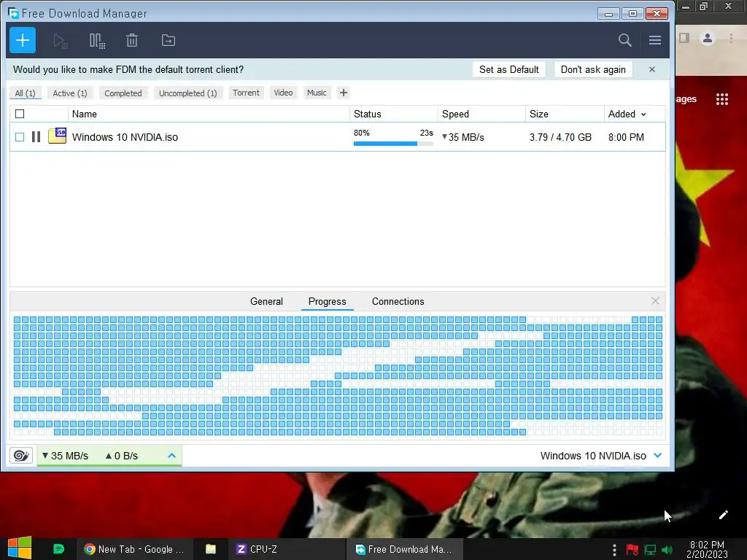Toggle snail mode icon
Image resolution: width=747 pixels, height=560 pixels.
coord(21,456)
